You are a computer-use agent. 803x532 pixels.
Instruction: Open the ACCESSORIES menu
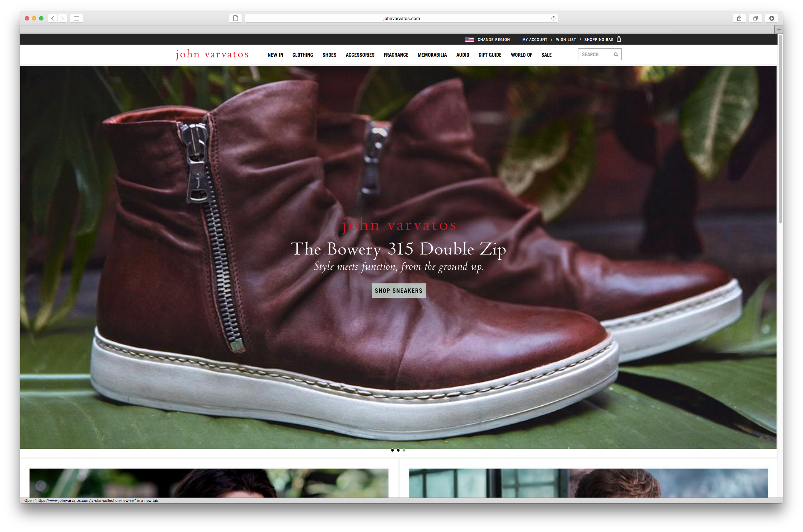pos(360,55)
